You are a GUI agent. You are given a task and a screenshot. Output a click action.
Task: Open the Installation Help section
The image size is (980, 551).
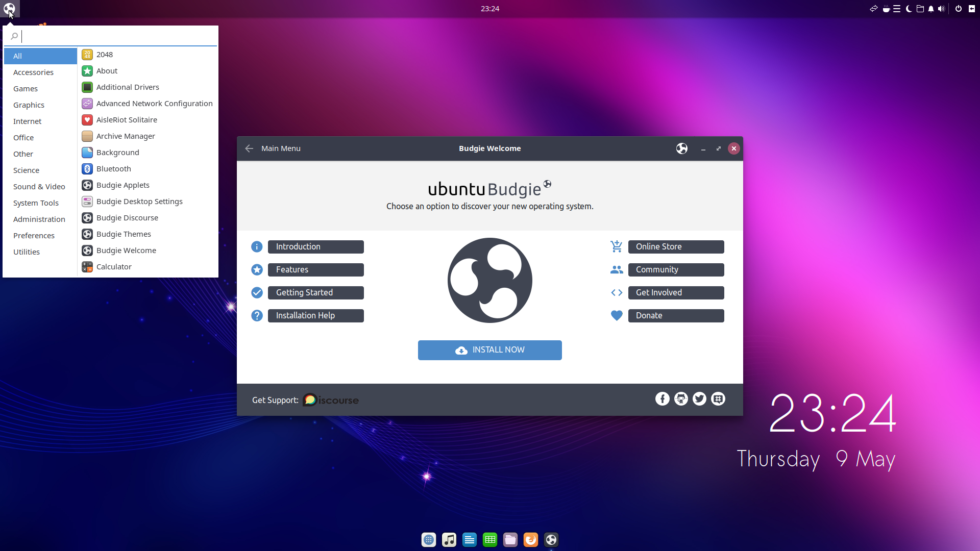315,316
